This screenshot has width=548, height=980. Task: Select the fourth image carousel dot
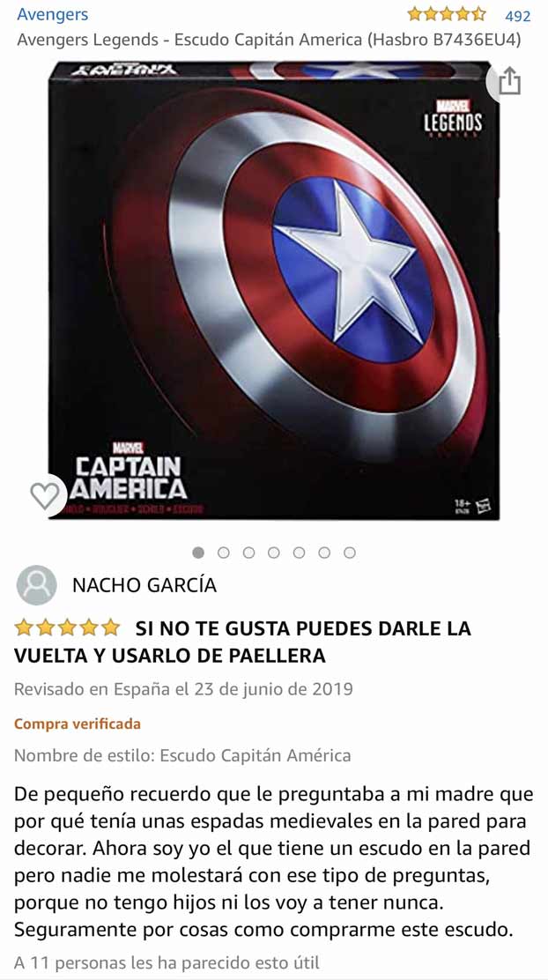(x=274, y=553)
